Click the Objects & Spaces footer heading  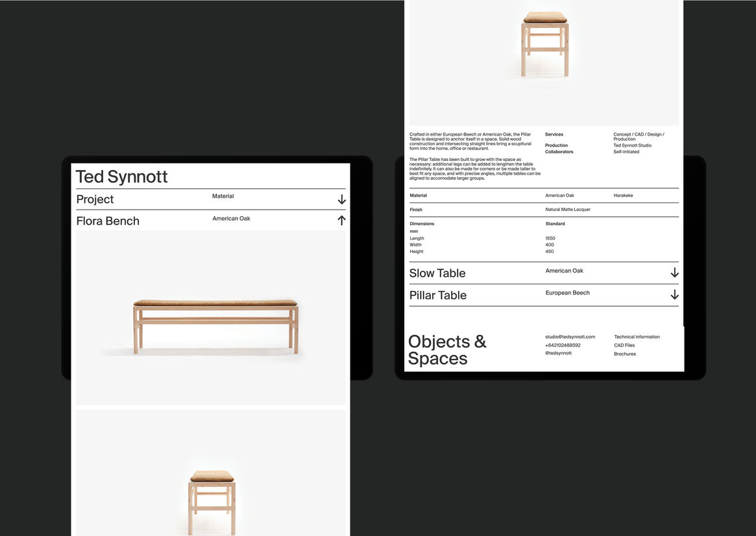point(447,350)
